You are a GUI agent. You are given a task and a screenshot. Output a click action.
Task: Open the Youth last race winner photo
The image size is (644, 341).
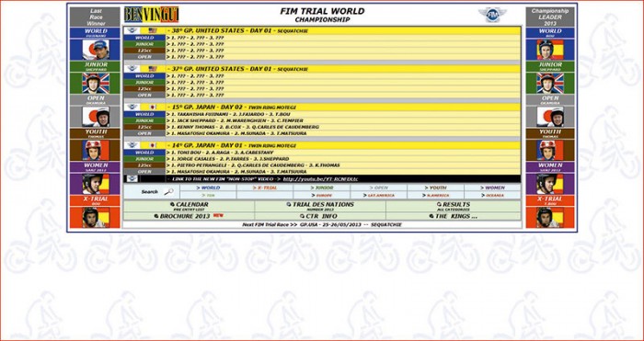[x=95, y=150]
